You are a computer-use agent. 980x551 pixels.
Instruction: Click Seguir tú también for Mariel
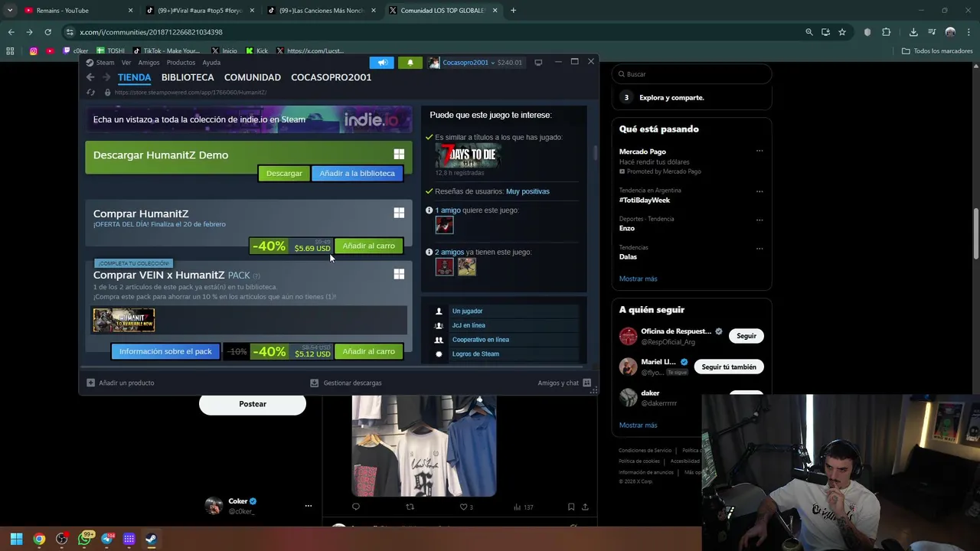[x=729, y=367]
